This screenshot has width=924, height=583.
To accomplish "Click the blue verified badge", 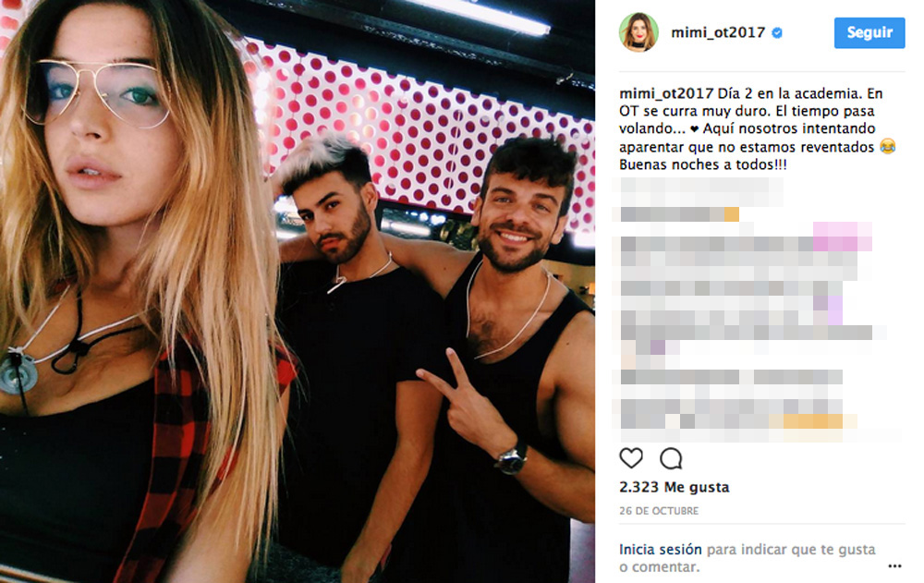I will click(x=777, y=33).
